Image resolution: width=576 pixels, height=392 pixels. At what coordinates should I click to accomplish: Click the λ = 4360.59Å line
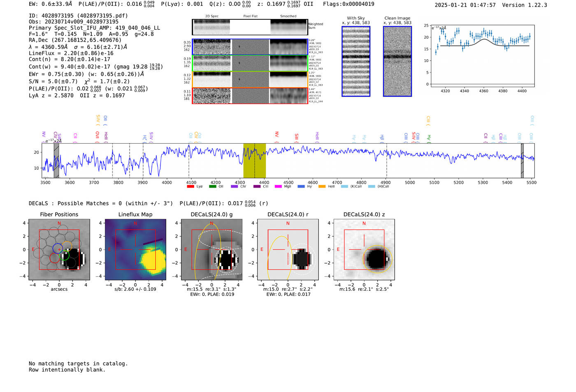78,47
